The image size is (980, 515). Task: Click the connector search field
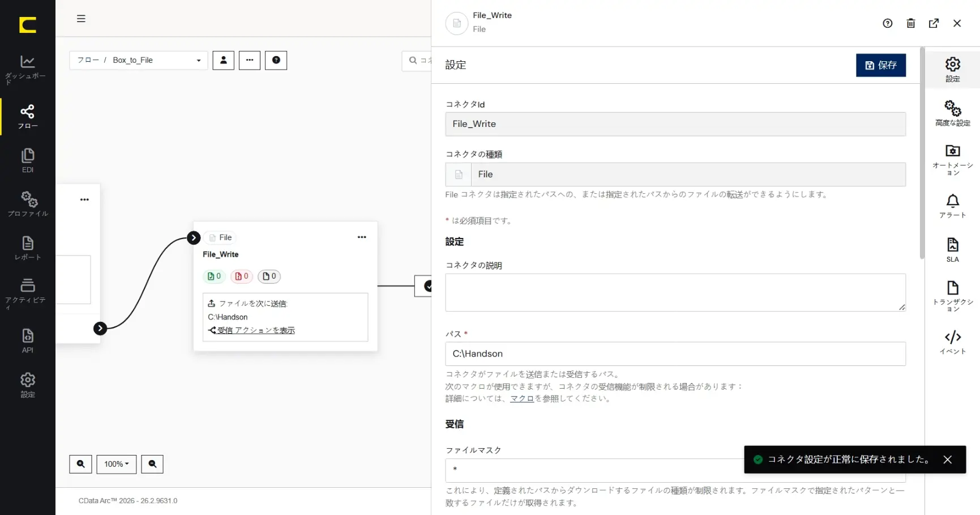[417, 60]
